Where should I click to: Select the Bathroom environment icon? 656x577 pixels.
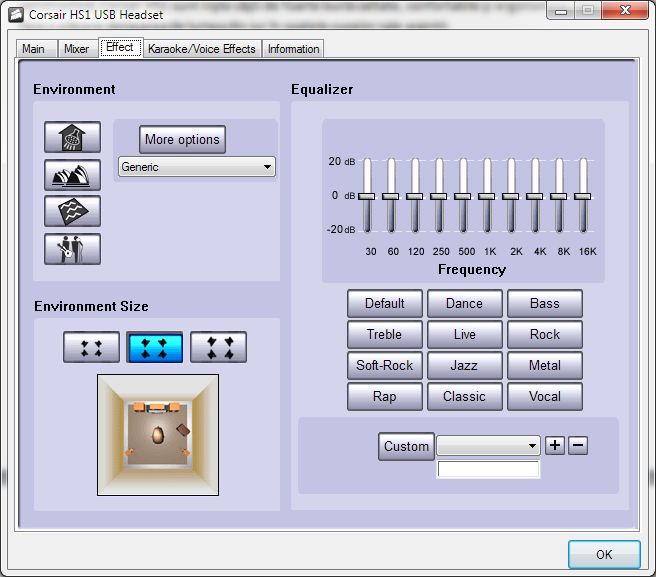[x=72, y=138]
